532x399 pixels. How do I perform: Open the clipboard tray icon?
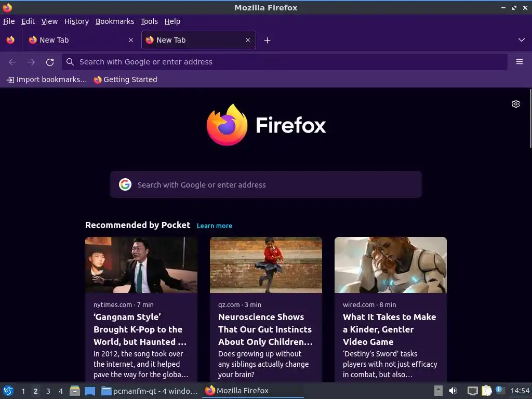(x=486, y=391)
